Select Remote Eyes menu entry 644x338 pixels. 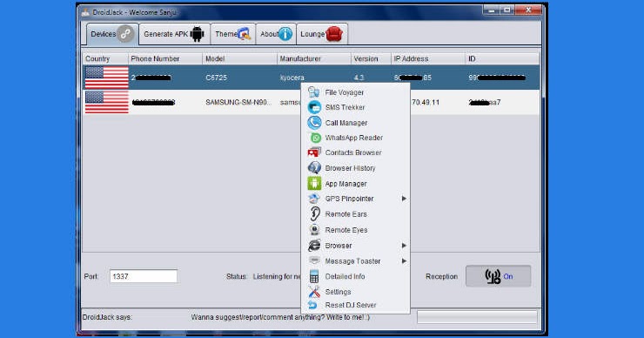tap(356, 230)
